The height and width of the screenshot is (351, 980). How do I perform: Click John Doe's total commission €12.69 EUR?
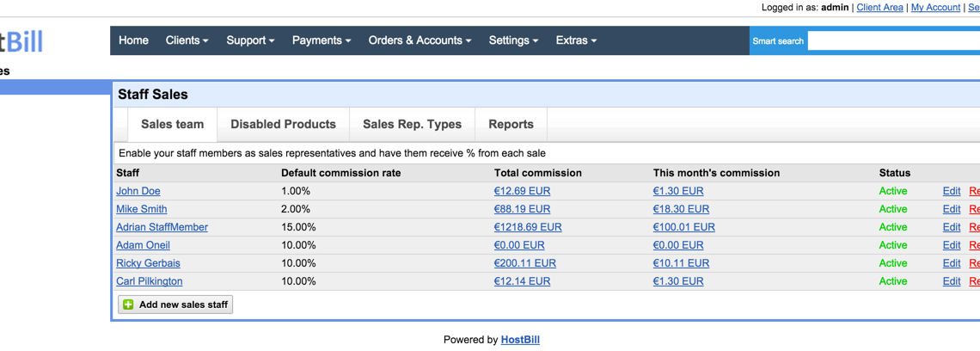click(522, 191)
